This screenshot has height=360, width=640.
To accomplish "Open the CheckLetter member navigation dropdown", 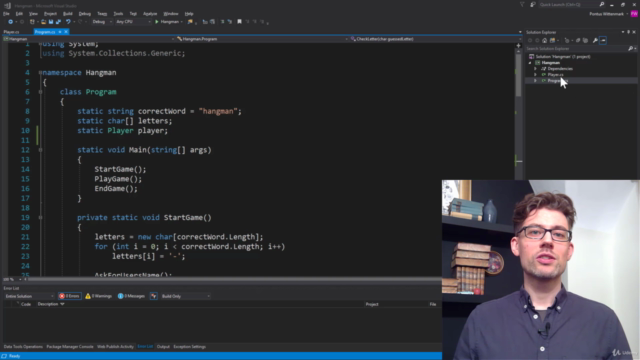I will point(435,39).
